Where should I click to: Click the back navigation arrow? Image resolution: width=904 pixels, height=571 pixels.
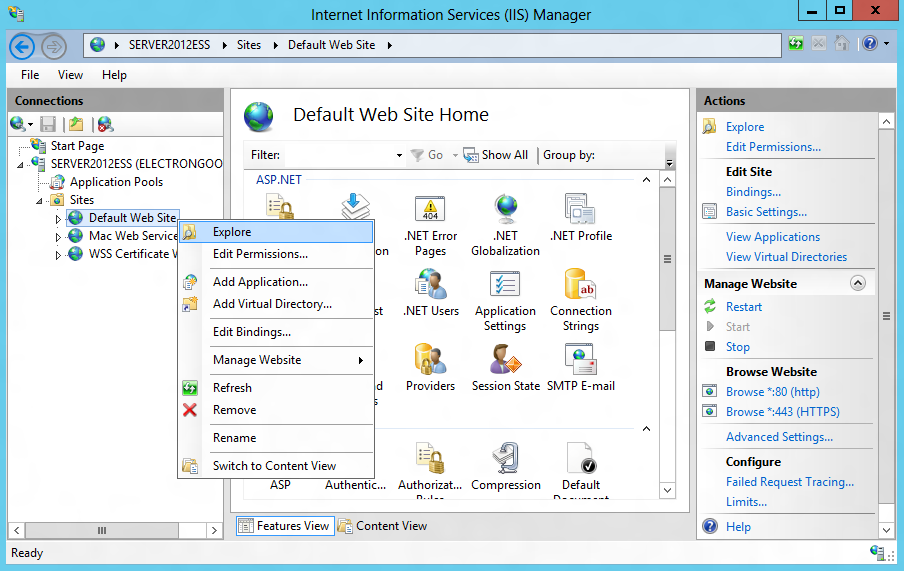tap(22, 47)
